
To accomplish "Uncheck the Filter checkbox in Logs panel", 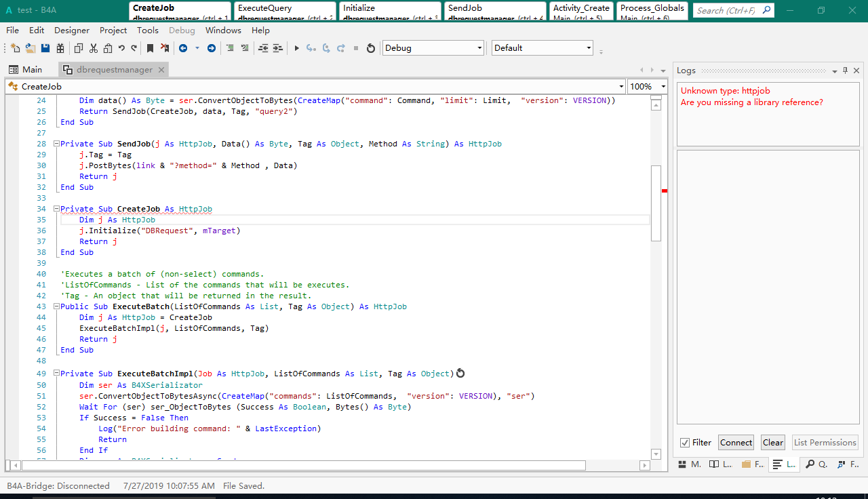I will click(685, 443).
